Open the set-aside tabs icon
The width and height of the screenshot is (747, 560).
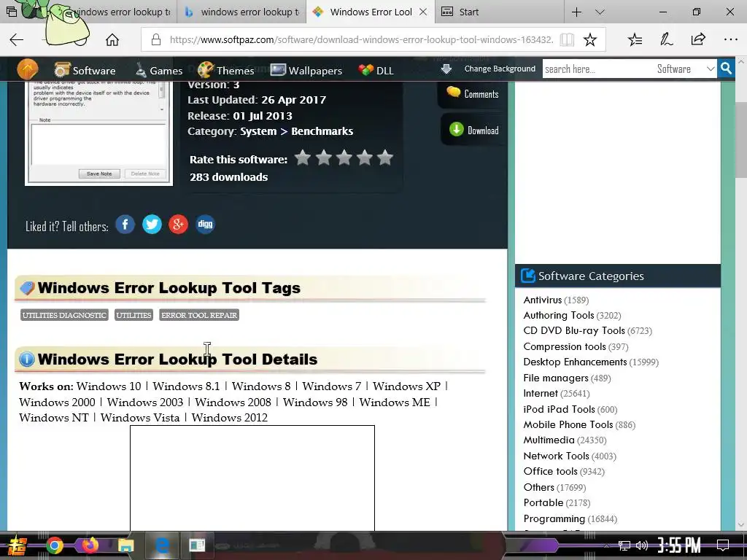coord(11,12)
